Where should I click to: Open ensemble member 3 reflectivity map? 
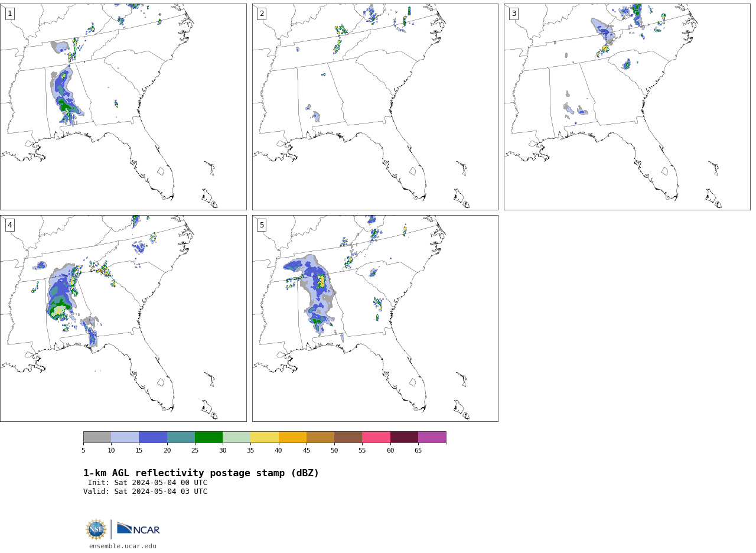tap(627, 107)
